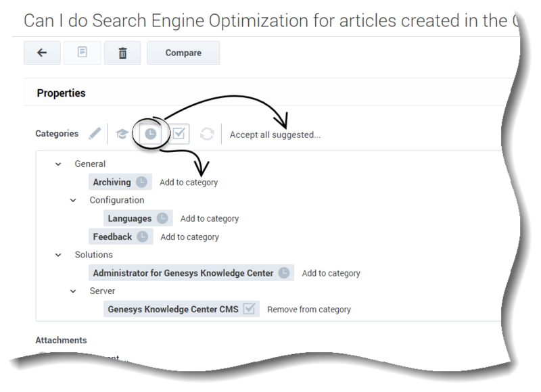Viewport: 541px width, 392px height.
Task: Click Accept all suggested link
Action: (275, 134)
